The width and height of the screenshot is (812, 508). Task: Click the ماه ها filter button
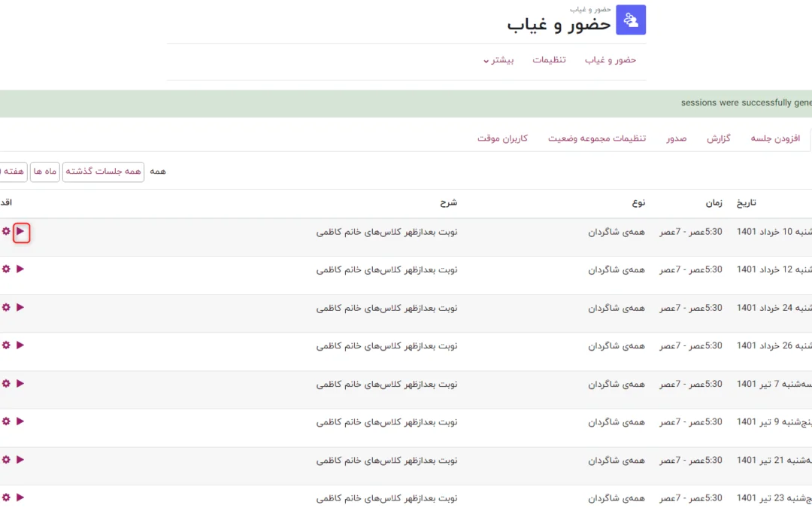click(x=45, y=172)
